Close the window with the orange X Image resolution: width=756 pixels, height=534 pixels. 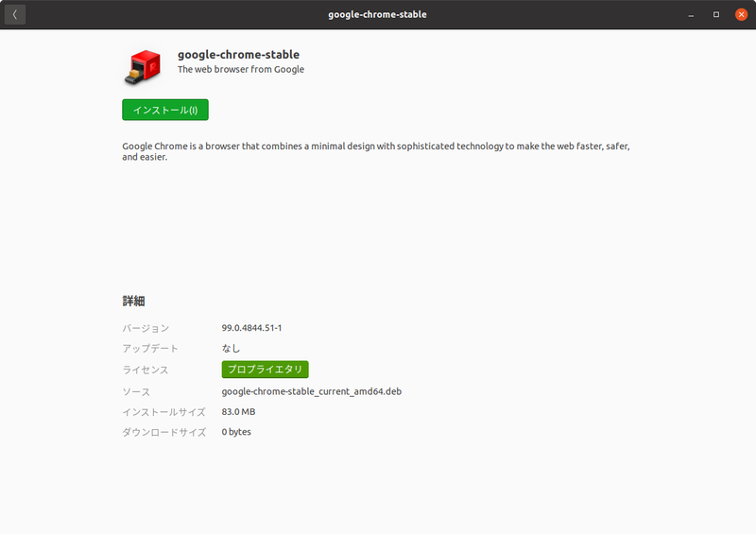pos(741,15)
